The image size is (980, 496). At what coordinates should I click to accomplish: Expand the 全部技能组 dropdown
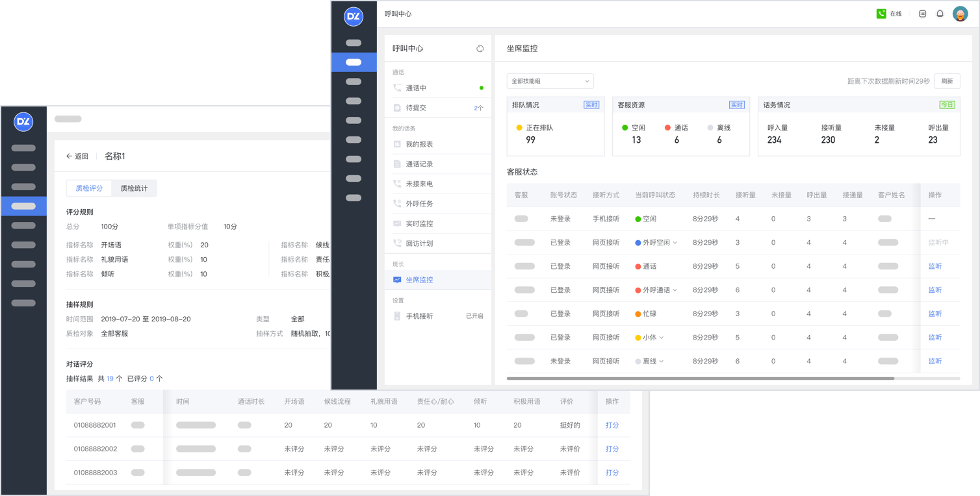point(550,81)
